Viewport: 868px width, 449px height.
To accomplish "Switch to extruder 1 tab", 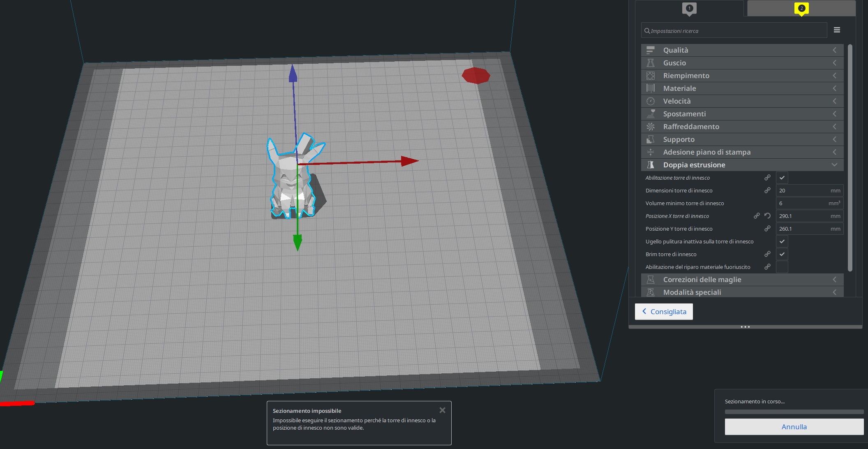I will click(x=689, y=9).
